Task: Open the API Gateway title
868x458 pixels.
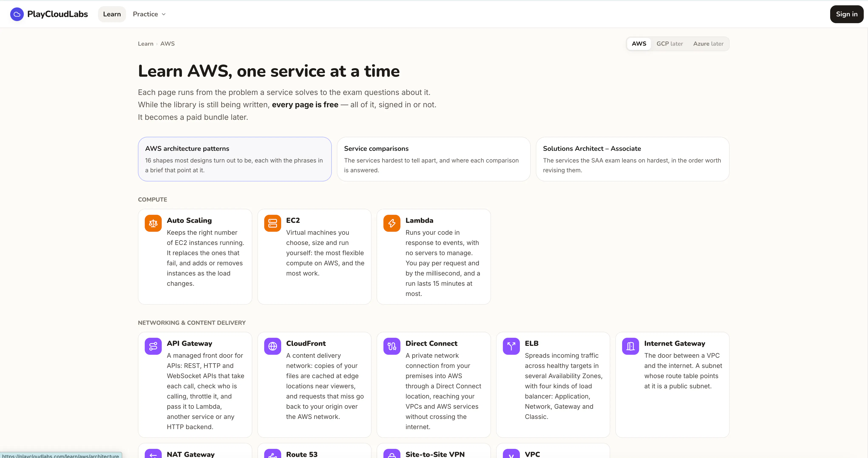Action: click(189, 343)
